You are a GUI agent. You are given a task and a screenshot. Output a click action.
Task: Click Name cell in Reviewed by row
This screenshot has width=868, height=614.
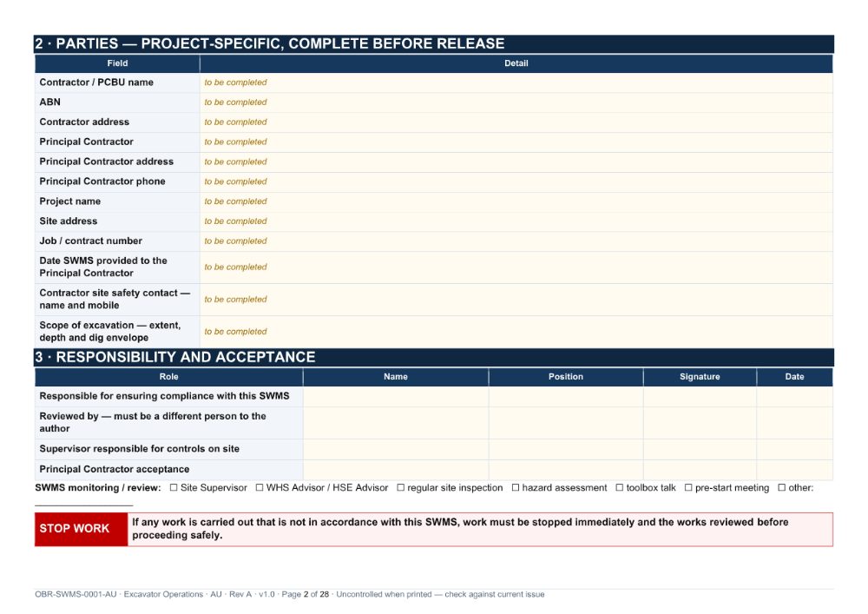pos(396,423)
